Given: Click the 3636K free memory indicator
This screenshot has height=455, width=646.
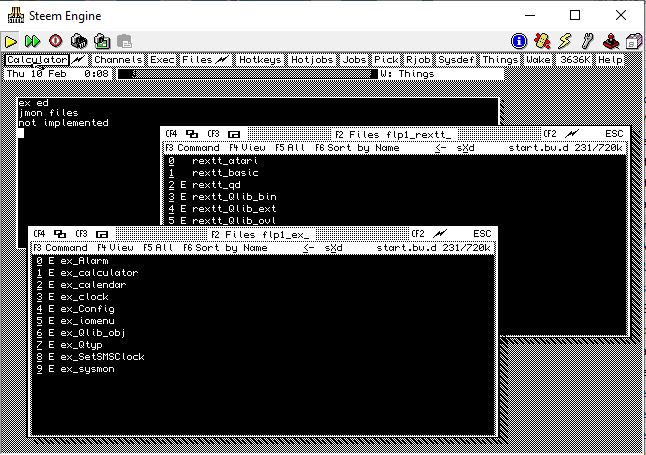Looking at the screenshot, I should pyautogui.click(x=575, y=60).
